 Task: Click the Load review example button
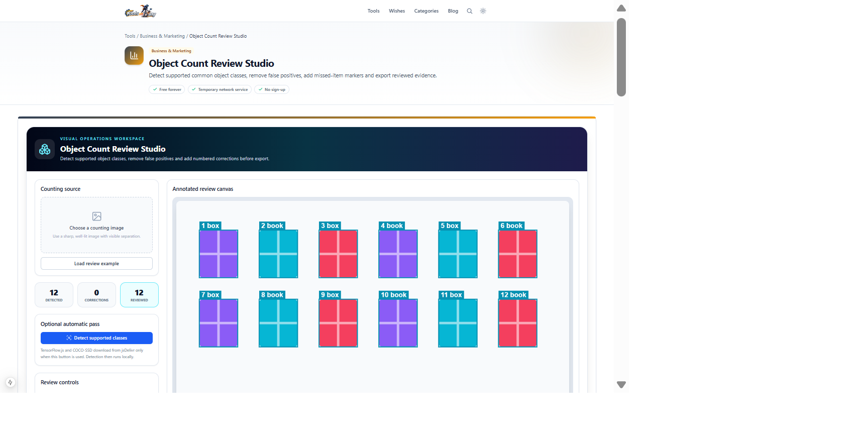click(96, 264)
